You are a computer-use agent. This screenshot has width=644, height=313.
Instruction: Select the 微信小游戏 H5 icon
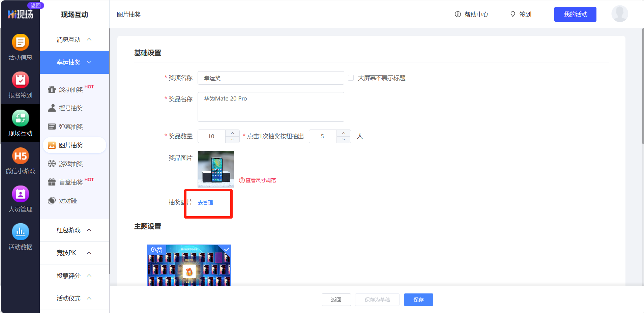20,156
